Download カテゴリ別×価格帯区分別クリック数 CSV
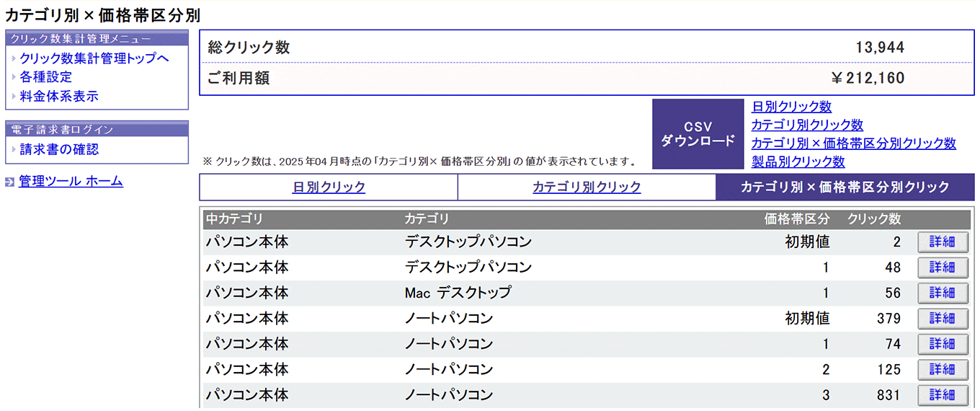Image resolution: width=980 pixels, height=411 pixels. click(x=854, y=143)
